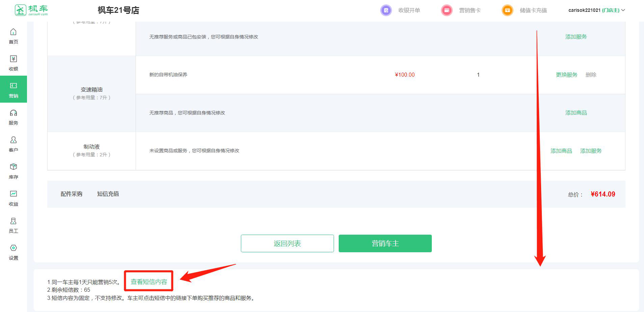This screenshot has width=644, height=312.
Task: Click the 变速箱油 item label
Action: [92, 90]
